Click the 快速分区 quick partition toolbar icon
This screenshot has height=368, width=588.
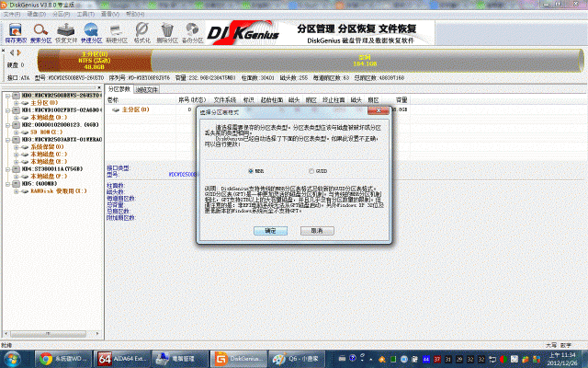pyautogui.click(x=91, y=33)
